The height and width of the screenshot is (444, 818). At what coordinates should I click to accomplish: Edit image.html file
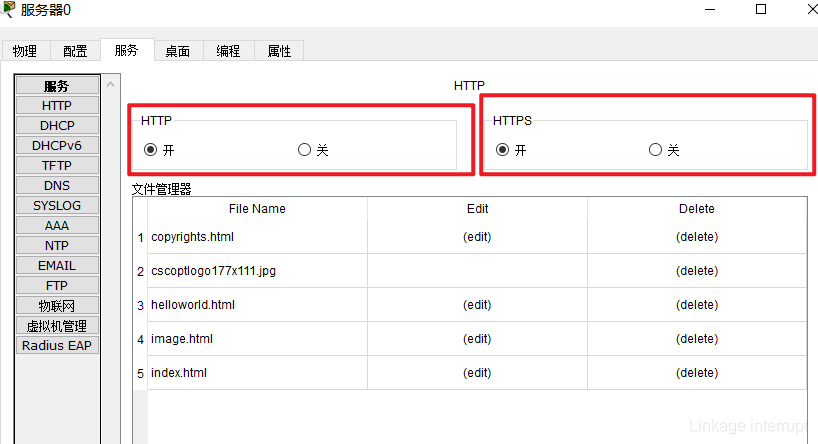[x=477, y=339]
